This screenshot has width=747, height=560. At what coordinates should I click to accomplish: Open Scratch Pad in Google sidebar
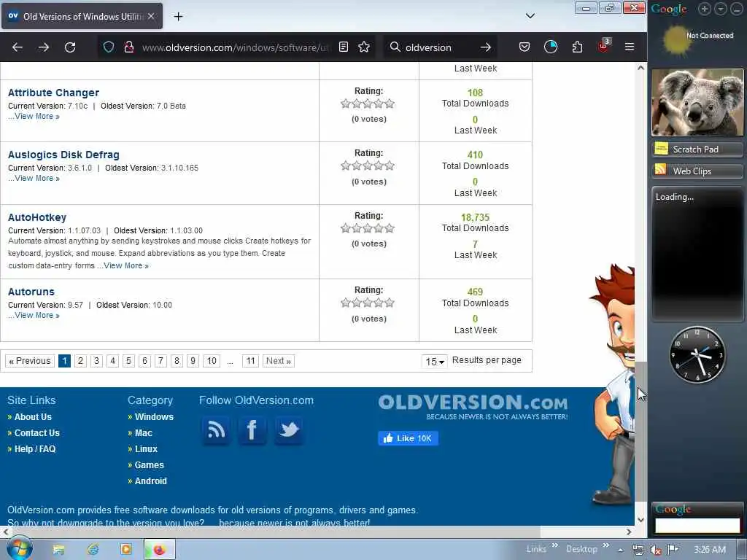pos(697,149)
